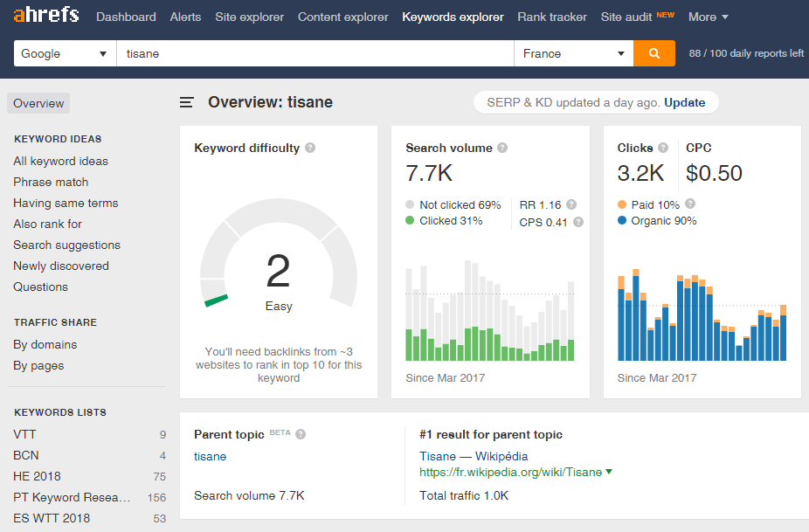The width and height of the screenshot is (809, 532).
Task: Open Also rank for report
Action: (47, 224)
